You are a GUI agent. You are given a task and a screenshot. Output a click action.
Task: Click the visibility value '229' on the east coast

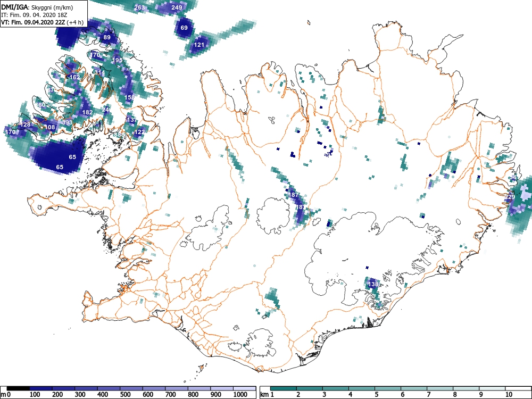coord(510,197)
